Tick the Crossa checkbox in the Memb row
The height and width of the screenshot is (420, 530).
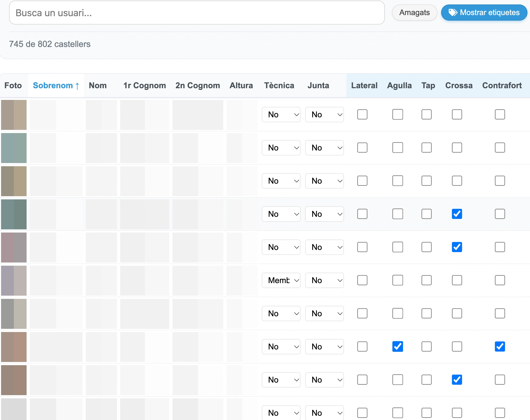pos(457,280)
